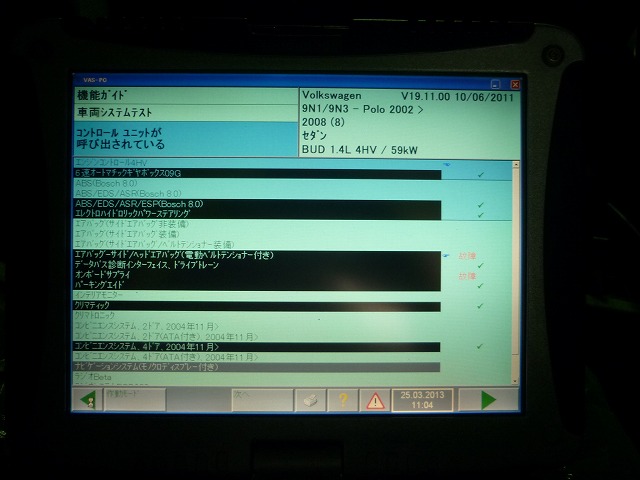Select the ABS(Bosch 8.0) row
This screenshot has width=640, height=480.
point(257,184)
